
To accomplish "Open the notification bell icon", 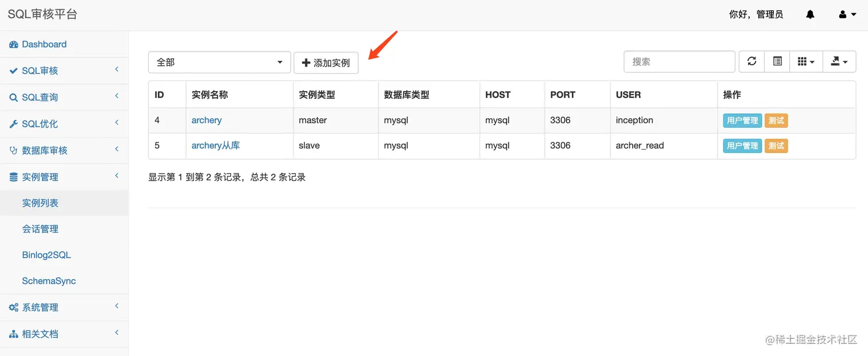I will [x=810, y=14].
